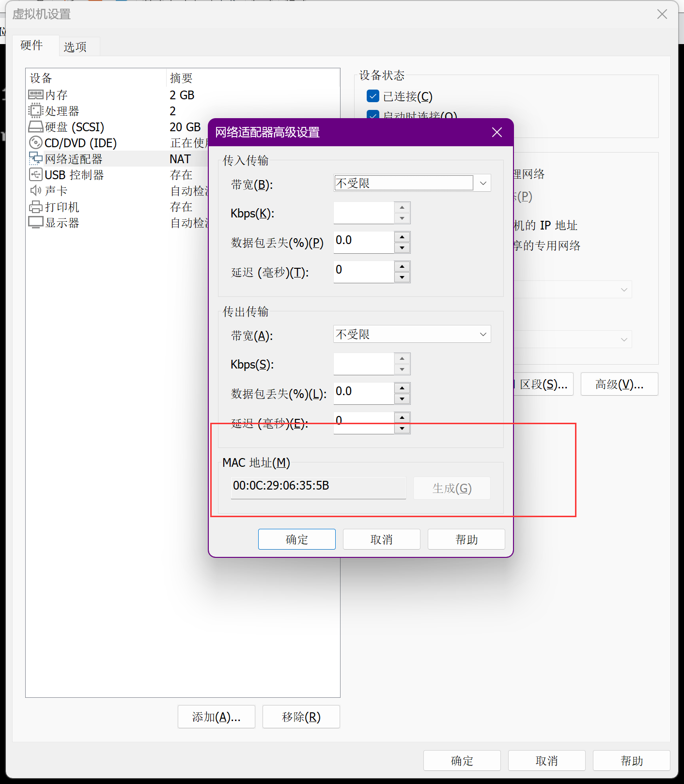Image resolution: width=684 pixels, height=784 pixels.
Task: Click the 高级(V)... button
Action: tap(620, 384)
